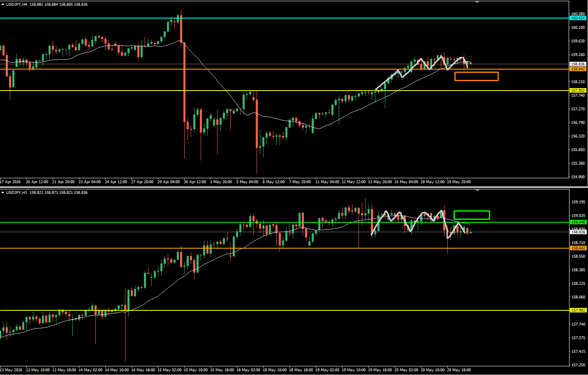Select the yellow 157.902 tag on H4 chart
Viewport: 588px width, 375px height.
pos(578,91)
